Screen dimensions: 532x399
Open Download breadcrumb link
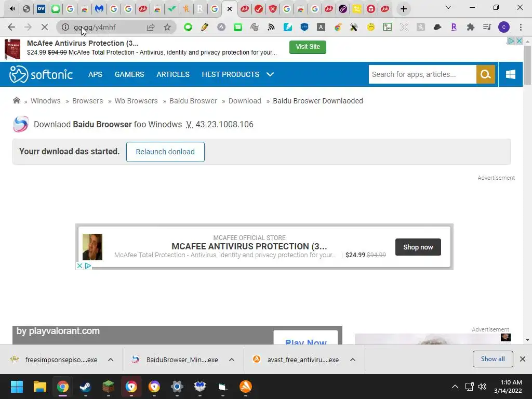click(x=245, y=101)
